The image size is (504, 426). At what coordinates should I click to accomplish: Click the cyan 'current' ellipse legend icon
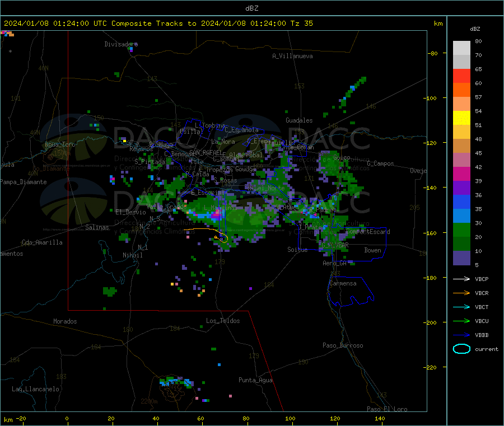(x=461, y=349)
